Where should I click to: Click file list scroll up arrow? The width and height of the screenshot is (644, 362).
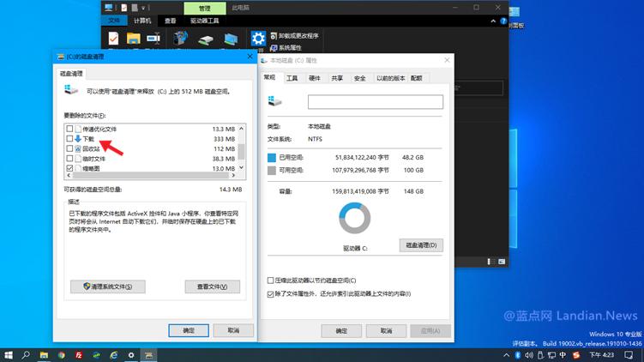point(241,129)
